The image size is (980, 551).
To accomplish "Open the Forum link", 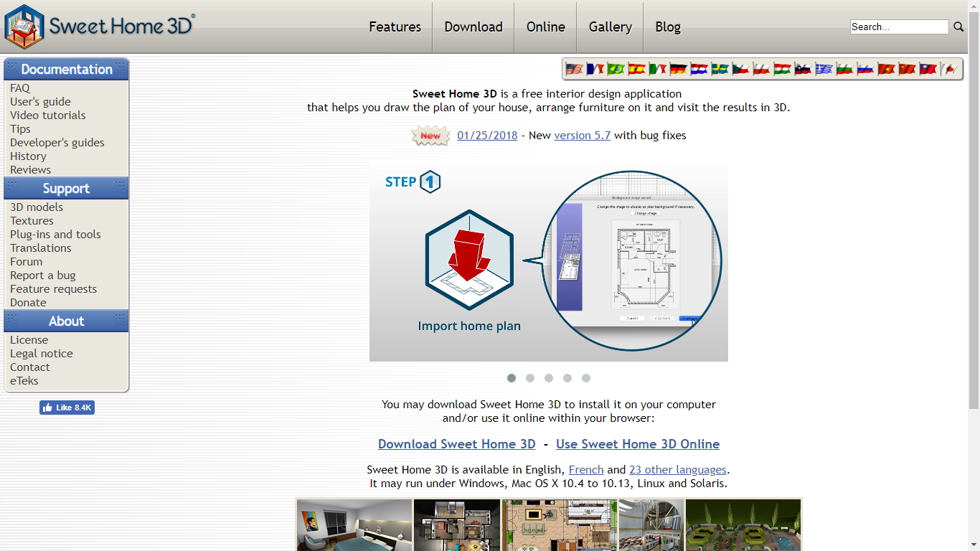I will point(26,262).
